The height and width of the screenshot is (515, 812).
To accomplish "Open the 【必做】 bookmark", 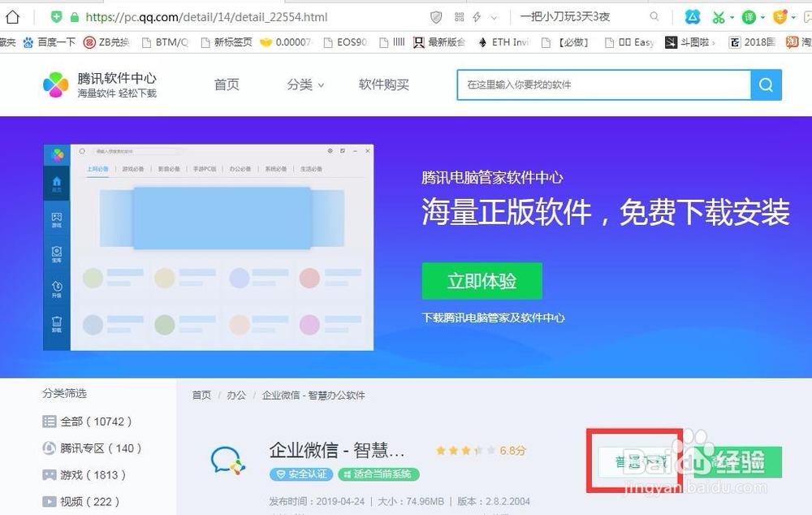I will [x=565, y=42].
